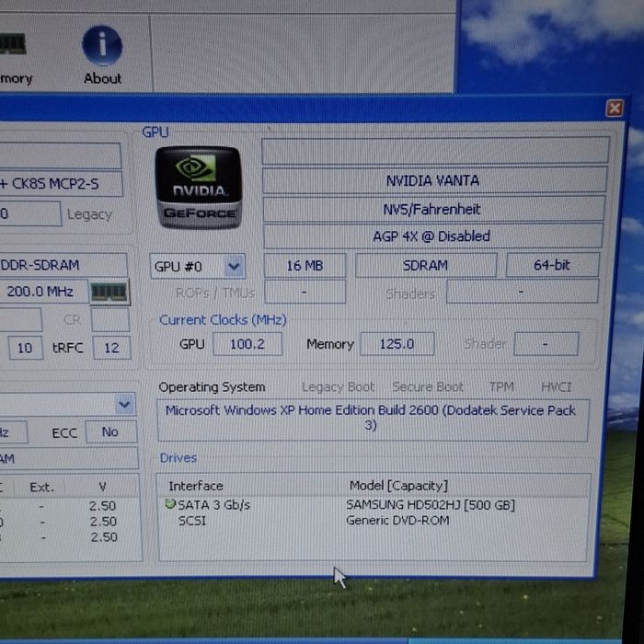Click the timing value 10 field
644x644 pixels.
25,348
